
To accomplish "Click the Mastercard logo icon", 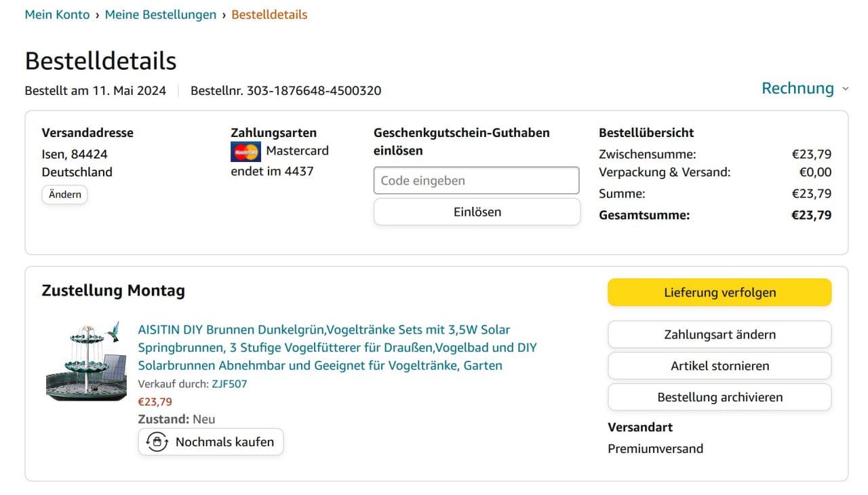I will coord(245,152).
